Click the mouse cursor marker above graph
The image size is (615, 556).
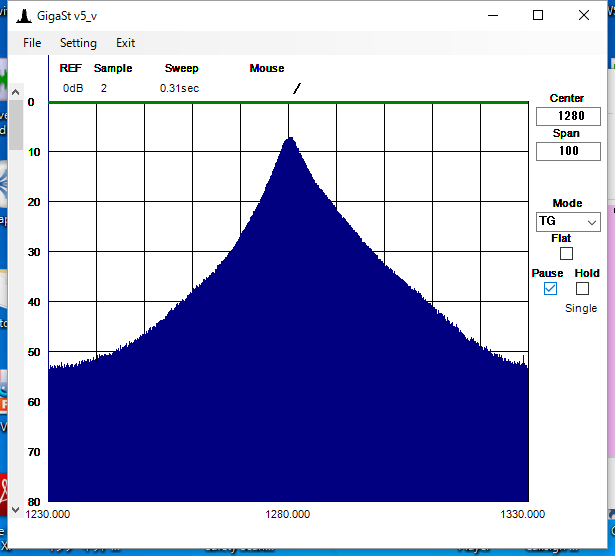point(296,88)
